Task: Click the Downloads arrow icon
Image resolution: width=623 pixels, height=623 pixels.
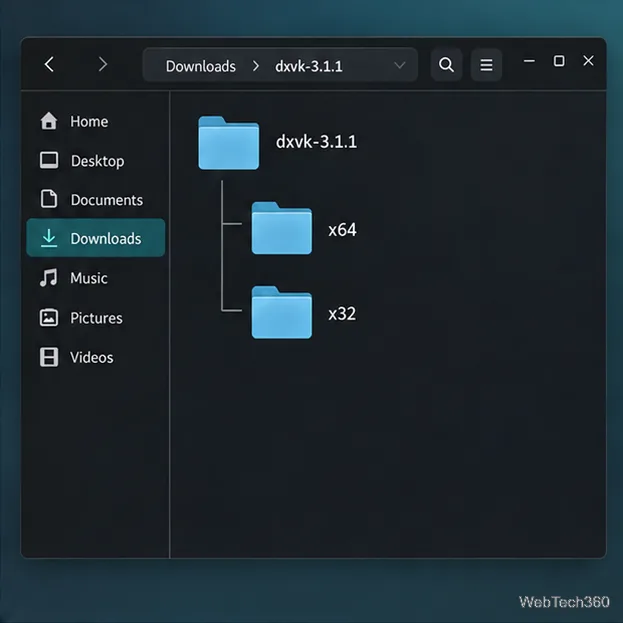Action: coord(49,238)
